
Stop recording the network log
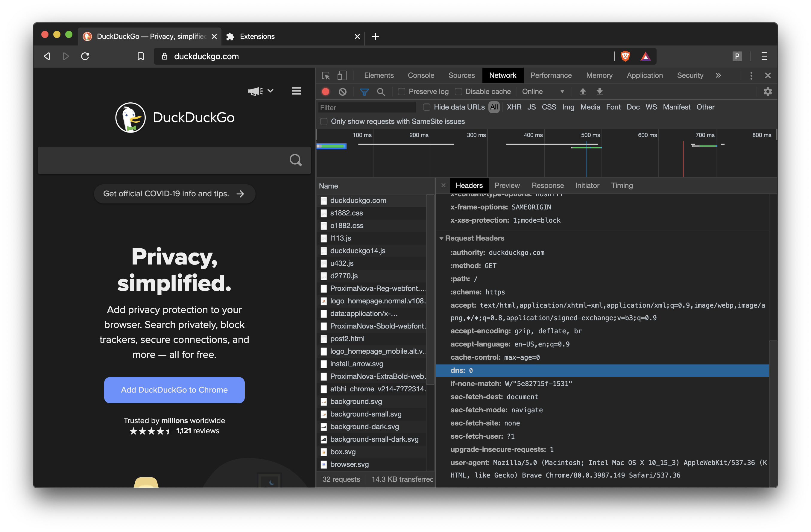pyautogui.click(x=325, y=91)
